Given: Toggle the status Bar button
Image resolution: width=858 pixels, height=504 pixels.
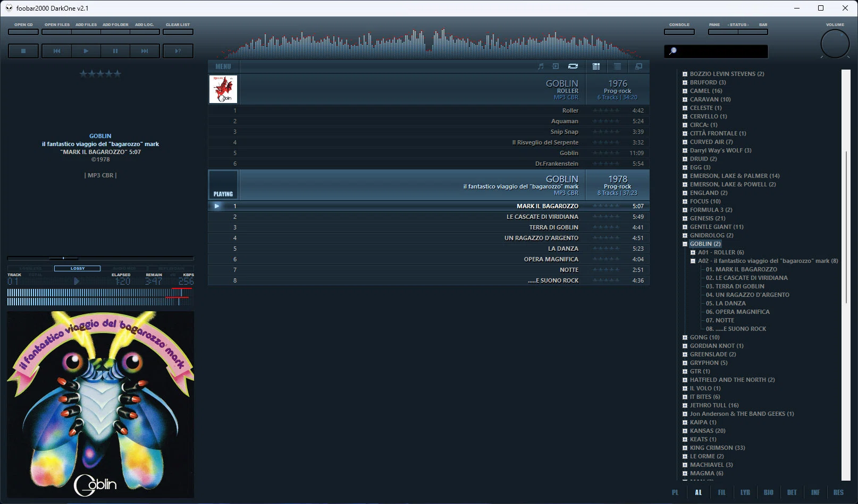Looking at the screenshot, I should tap(753, 32).
